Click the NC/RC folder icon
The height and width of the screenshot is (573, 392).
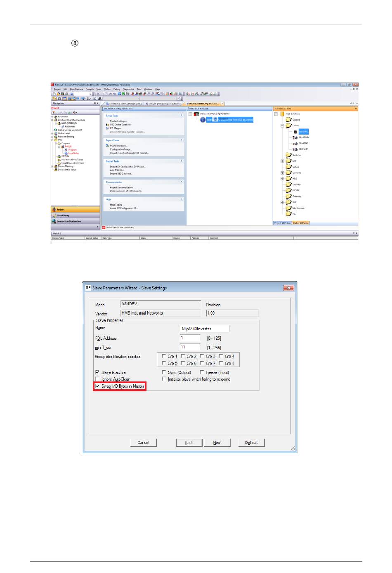pos(289,190)
